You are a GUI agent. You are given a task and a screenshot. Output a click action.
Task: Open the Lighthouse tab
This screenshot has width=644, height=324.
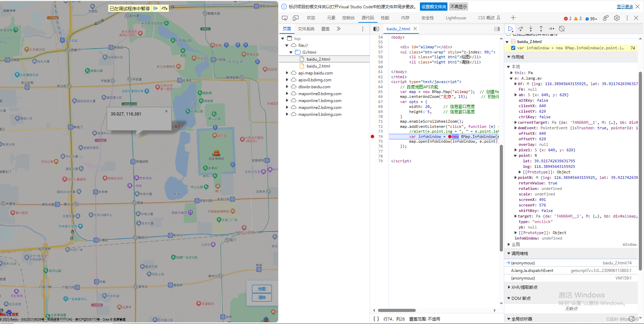point(456,18)
